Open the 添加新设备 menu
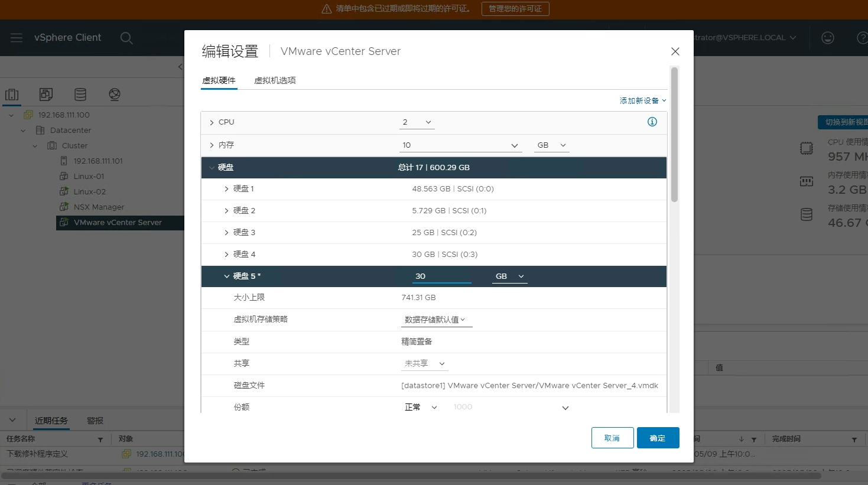 point(642,101)
